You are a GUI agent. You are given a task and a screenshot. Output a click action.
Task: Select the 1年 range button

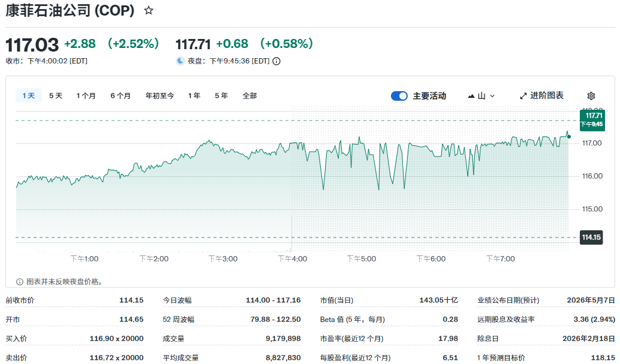[x=194, y=95]
